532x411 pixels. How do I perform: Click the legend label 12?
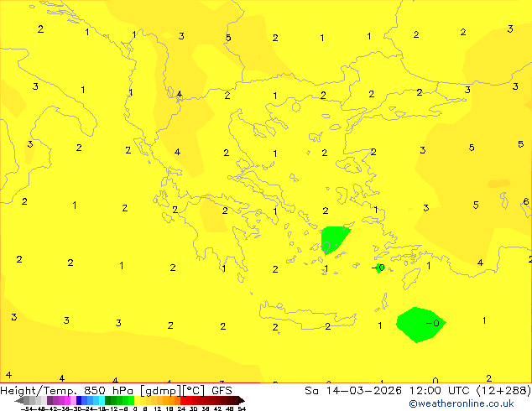point(158,408)
